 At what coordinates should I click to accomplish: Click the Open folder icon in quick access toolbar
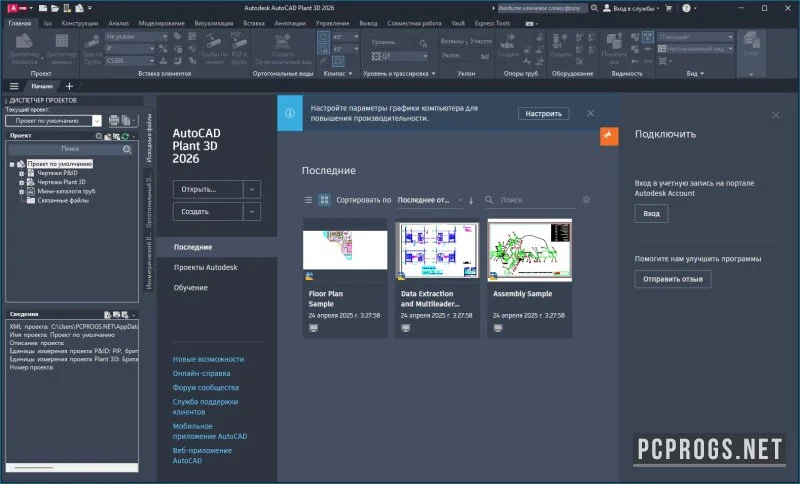pyautogui.click(x=55, y=8)
